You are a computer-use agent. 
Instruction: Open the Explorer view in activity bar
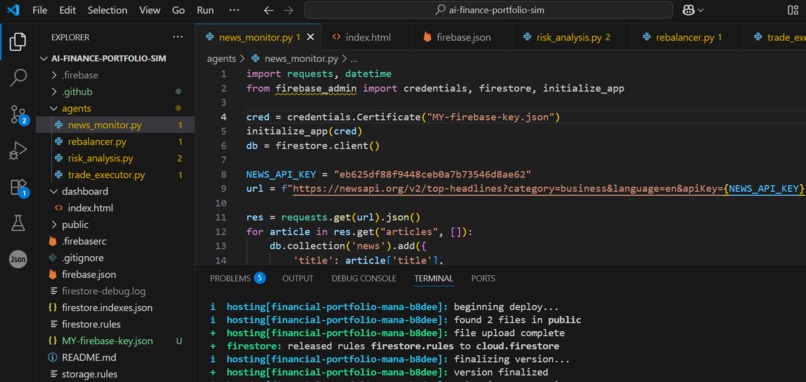click(18, 42)
